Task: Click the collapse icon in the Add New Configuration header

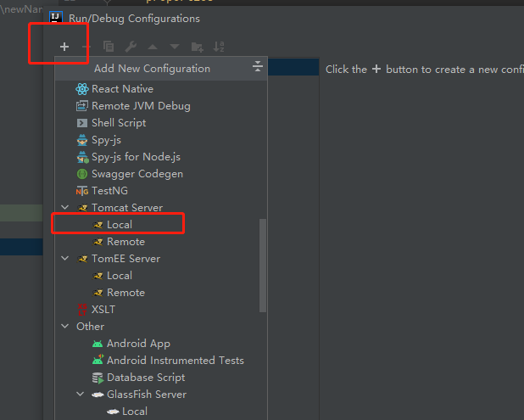Action: [257, 66]
